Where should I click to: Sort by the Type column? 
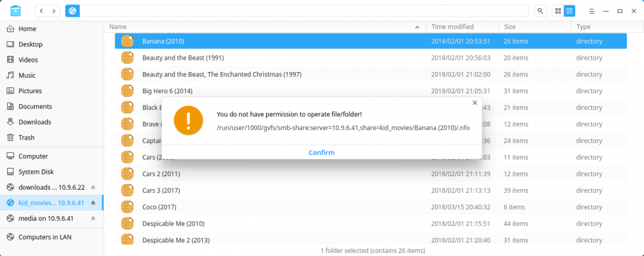click(607, 26)
